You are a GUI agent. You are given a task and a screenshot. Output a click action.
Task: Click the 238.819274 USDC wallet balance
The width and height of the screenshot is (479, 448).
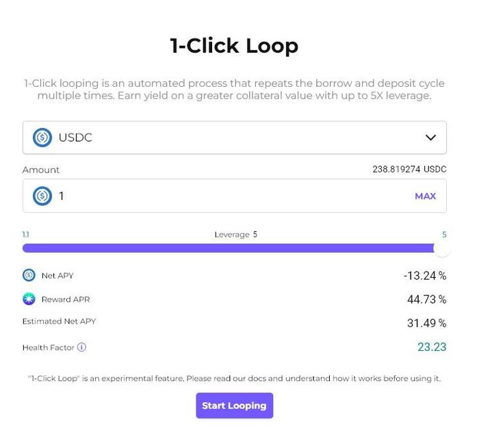pyautogui.click(x=409, y=169)
